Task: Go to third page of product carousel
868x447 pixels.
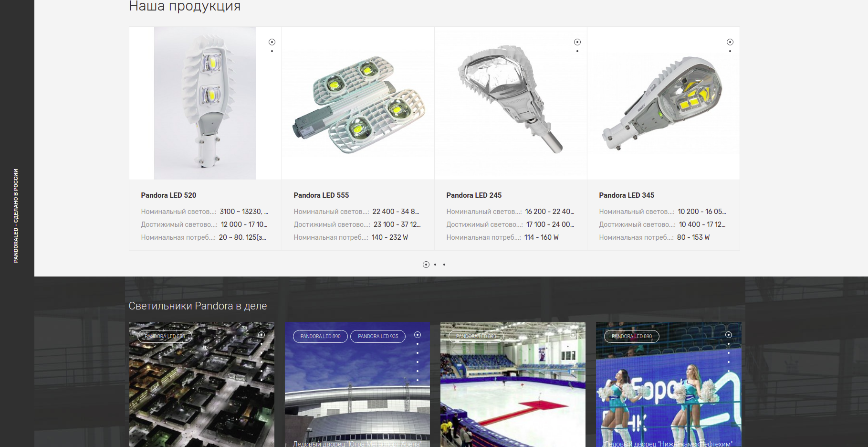Action: click(x=444, y=265)
